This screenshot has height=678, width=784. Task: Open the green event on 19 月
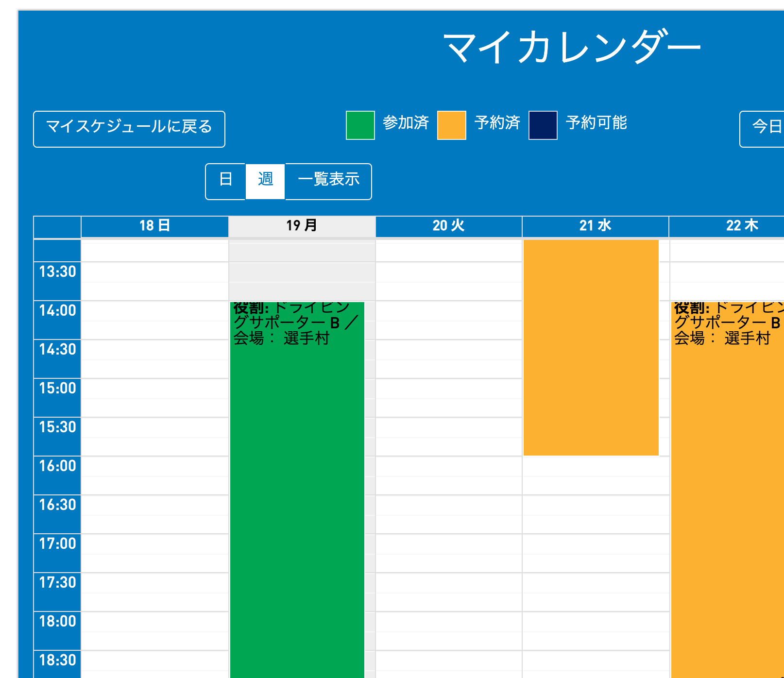pyautogui.click(x=297, y=486)
